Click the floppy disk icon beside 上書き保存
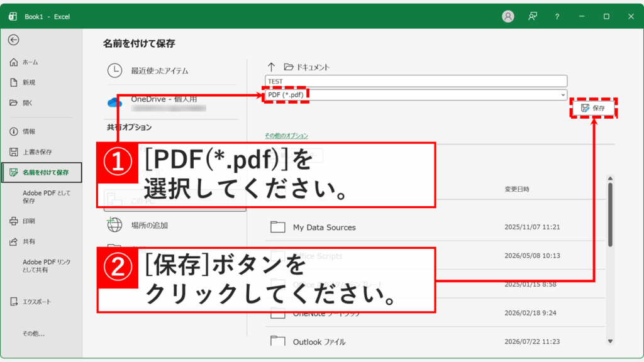The height and width of the screenshot is (362, 644). click(x=14, y=152)
